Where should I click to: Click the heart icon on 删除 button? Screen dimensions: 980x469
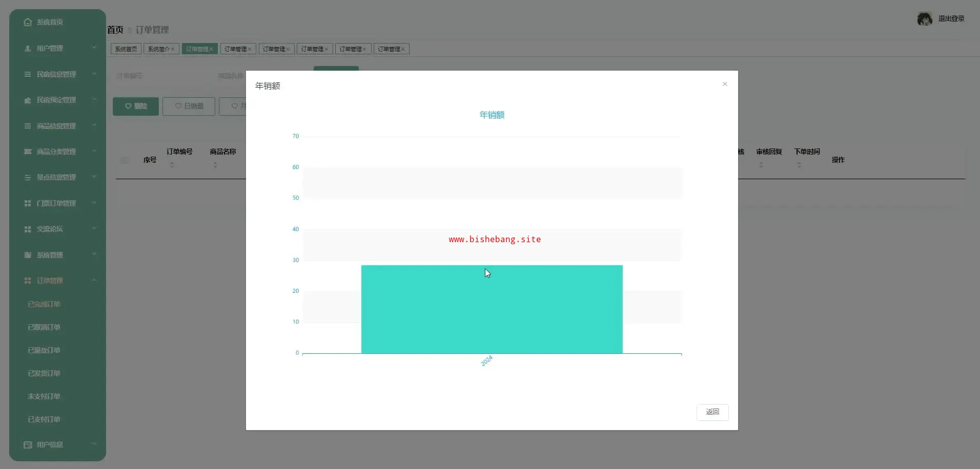(128, 106)
